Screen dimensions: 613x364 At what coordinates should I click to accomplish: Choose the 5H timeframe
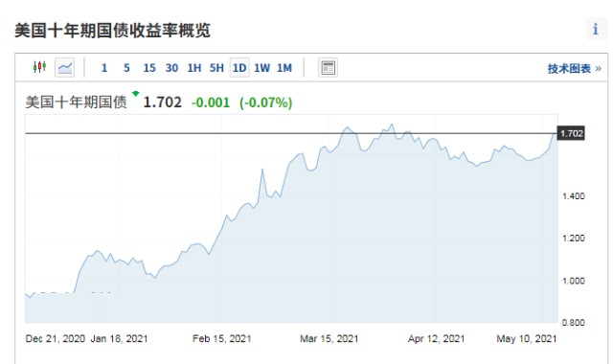(216, 68)
